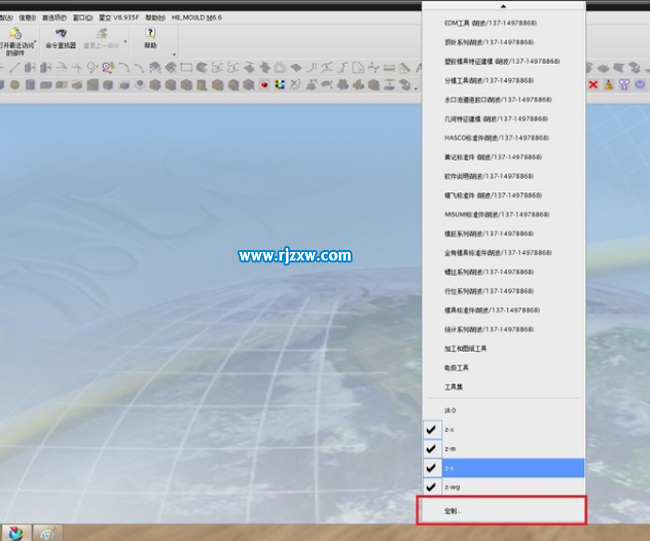Toggle the 塑胶模具特征建模 toolbar entry
This screenshot has width=650, height=541.
[x=504, y=61]
